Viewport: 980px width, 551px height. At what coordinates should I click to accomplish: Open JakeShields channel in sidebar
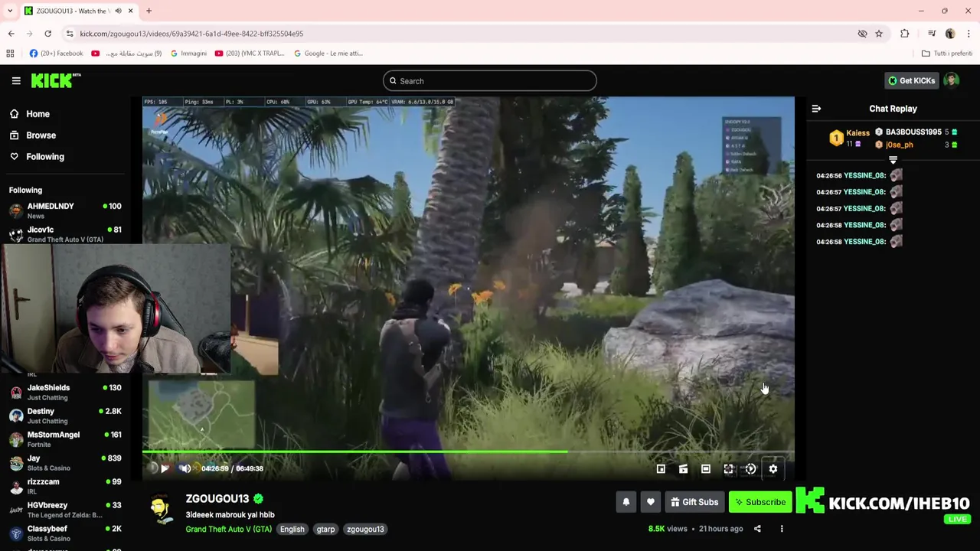pos(65,393)
